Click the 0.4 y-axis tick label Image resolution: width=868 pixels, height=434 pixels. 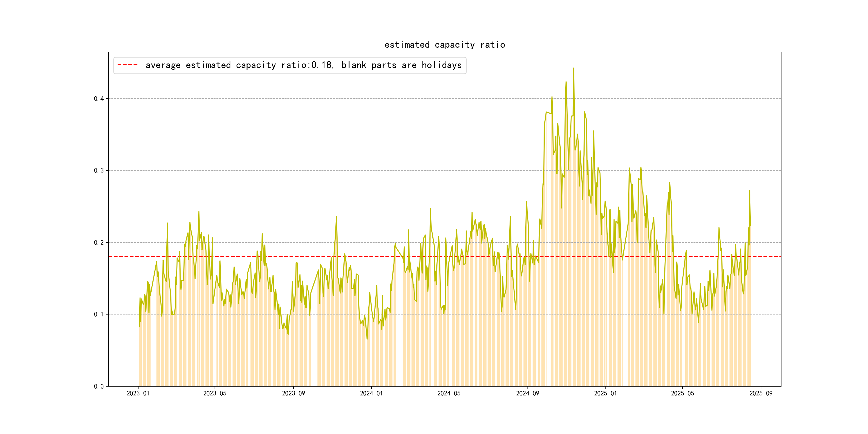click(99, 99)
